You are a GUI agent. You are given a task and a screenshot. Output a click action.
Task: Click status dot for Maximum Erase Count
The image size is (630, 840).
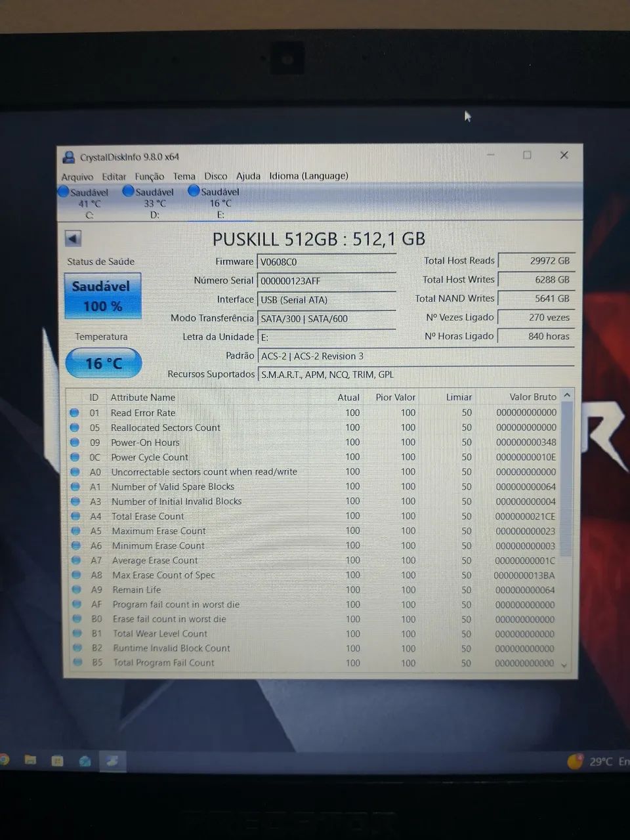pyautogui.click(x=76, y=531)
